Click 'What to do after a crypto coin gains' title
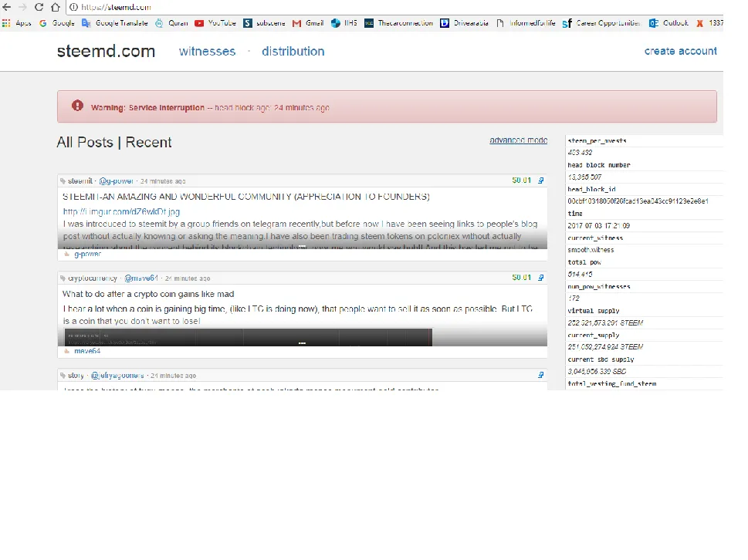748x560 pixels. [148, 294]
